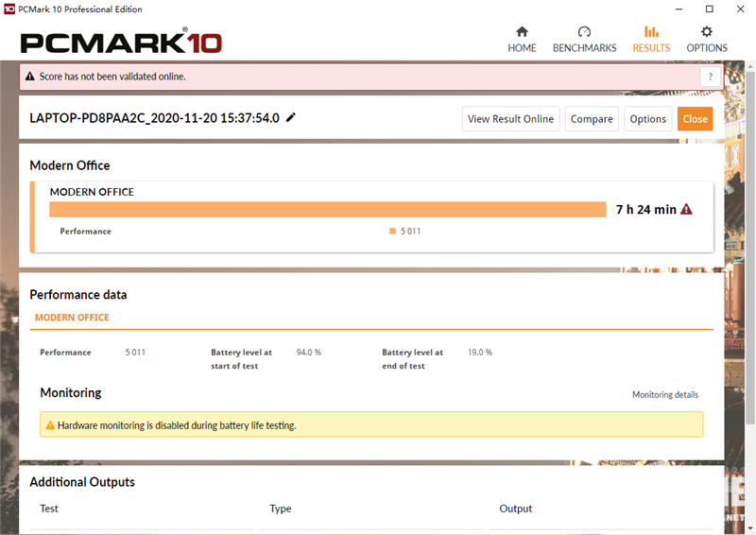This screenshot has height=535, width=756.
Task: Click the PCMARK 10 logo
Action: [x=121, y=41]
